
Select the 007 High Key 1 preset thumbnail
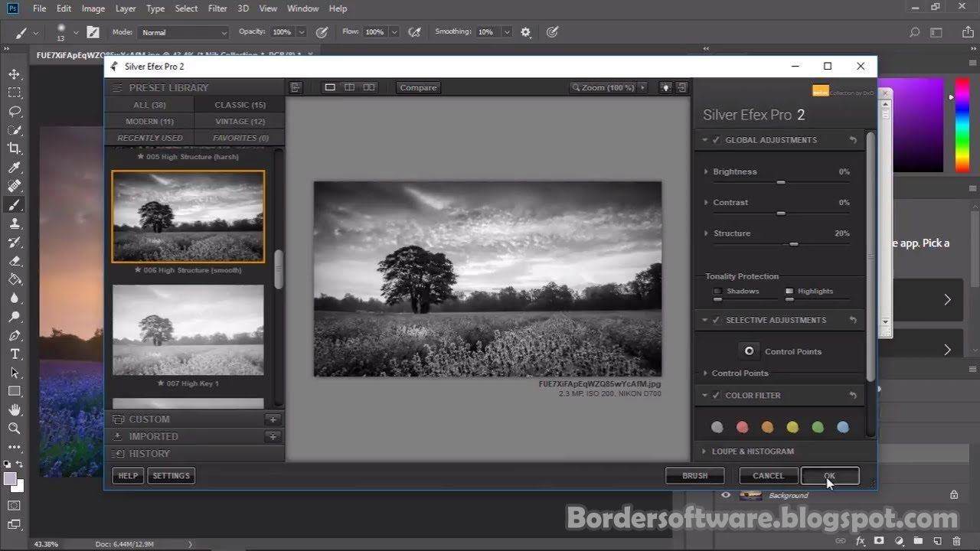coord(188,330)
